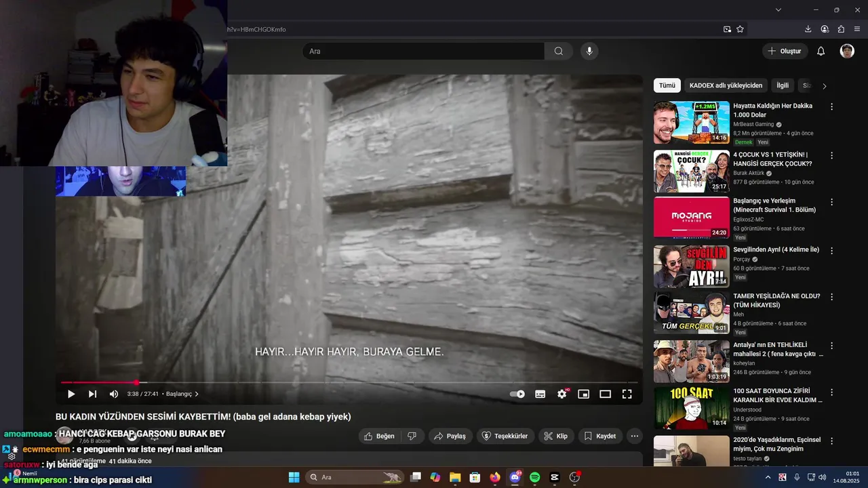Skip to the next video
868x488 pixels.
point(92,394)
